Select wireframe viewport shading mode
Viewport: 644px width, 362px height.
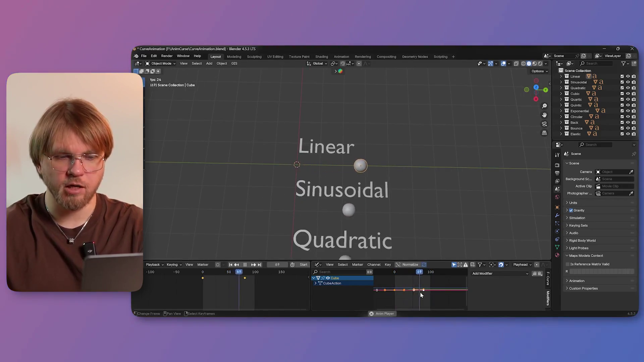pyautogui.click(x=523, y=63)
